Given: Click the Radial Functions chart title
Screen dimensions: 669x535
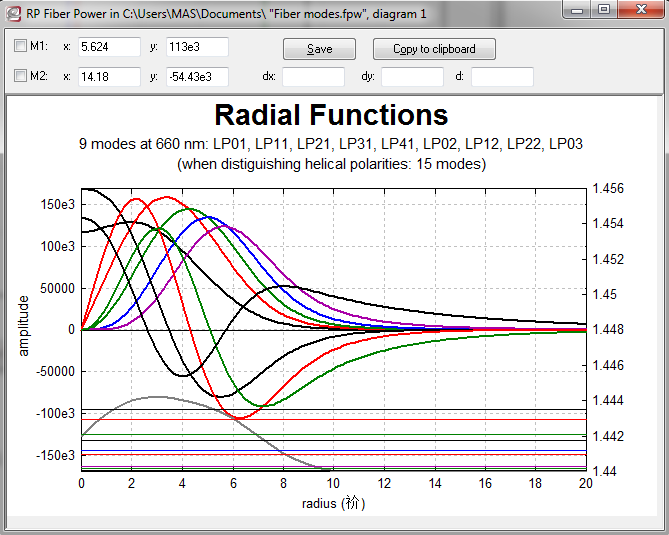Looking at the screenshot, I should coord(331,114).
